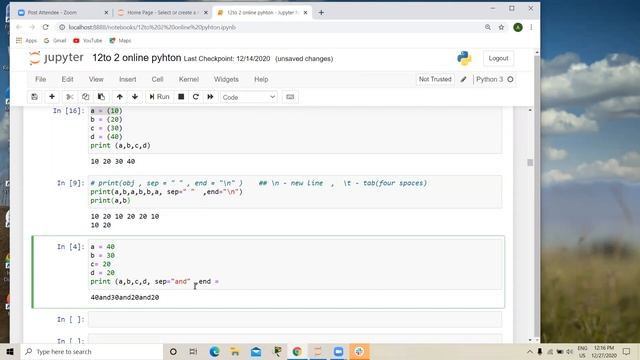Open the Chrome profile avatar
640x360 pixels.
tap(518, 27)
